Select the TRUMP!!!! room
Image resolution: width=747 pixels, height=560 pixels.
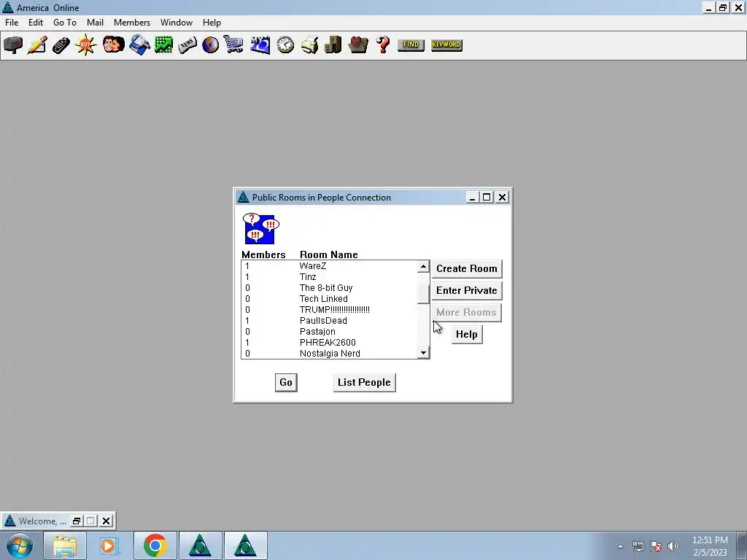click(329, 309)
